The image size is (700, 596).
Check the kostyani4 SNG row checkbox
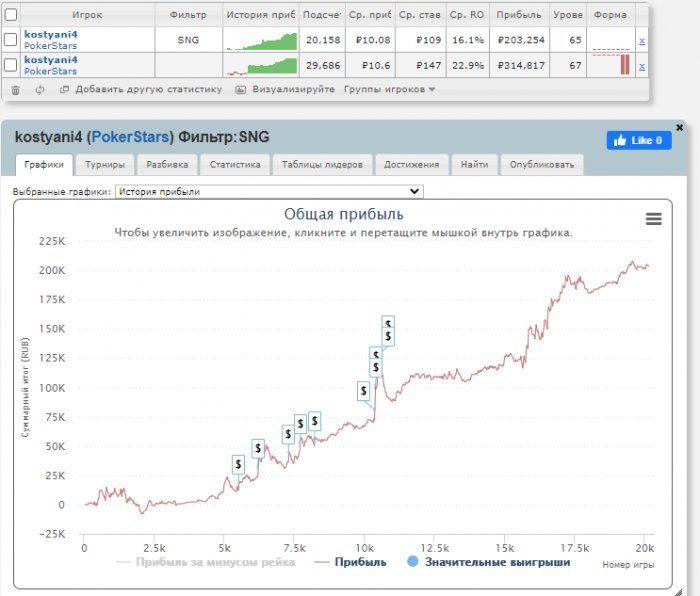(11, 40)
